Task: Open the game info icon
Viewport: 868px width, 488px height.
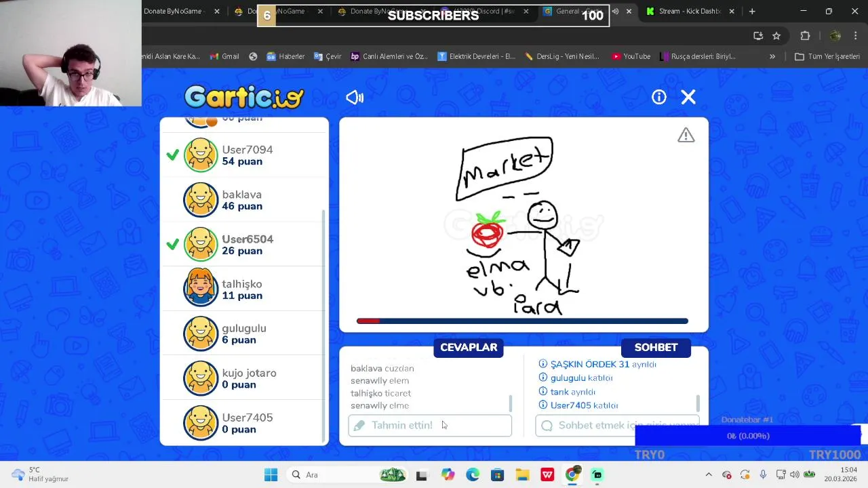Action: [659, 97]
